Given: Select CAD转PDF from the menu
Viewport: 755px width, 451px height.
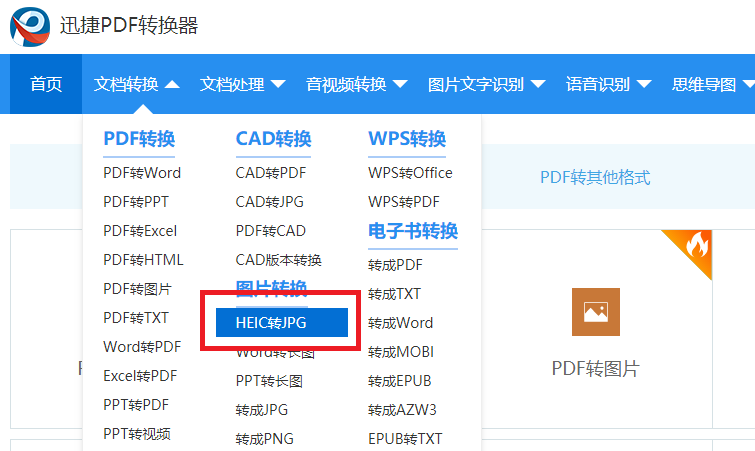Looking at the screenshot, I should pos(271,173).
